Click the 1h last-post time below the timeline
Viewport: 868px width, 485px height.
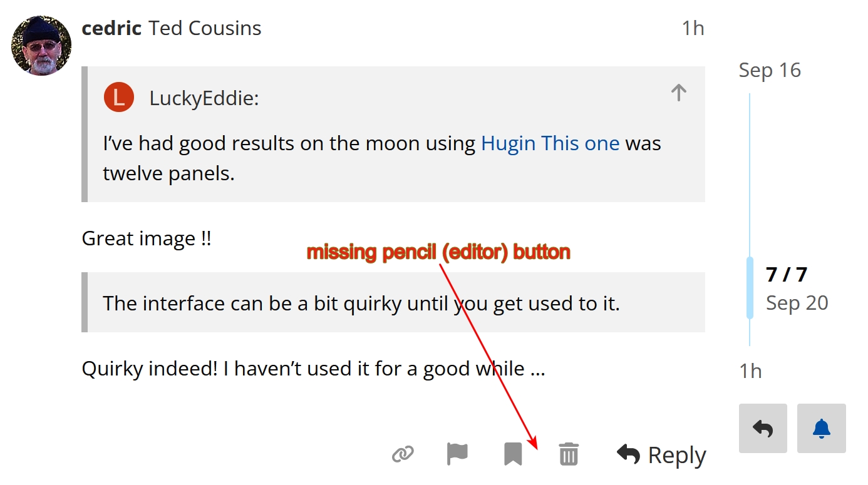pyautogui.click(x=750, y=371)
